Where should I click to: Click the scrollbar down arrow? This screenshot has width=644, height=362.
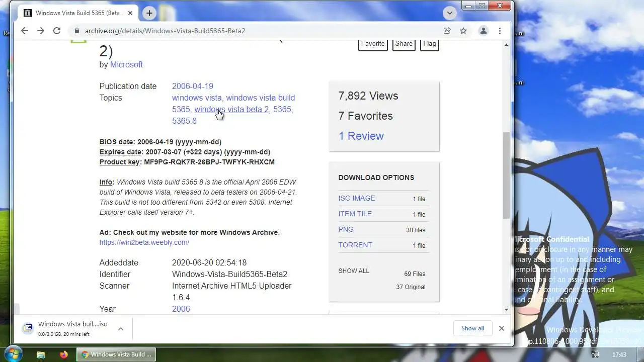point(506,310)
